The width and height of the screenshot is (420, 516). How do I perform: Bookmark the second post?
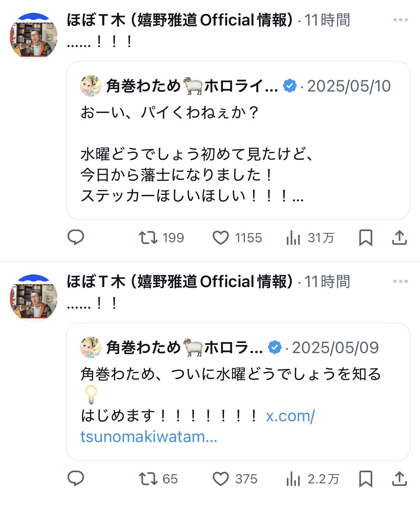tap(365, 479)
